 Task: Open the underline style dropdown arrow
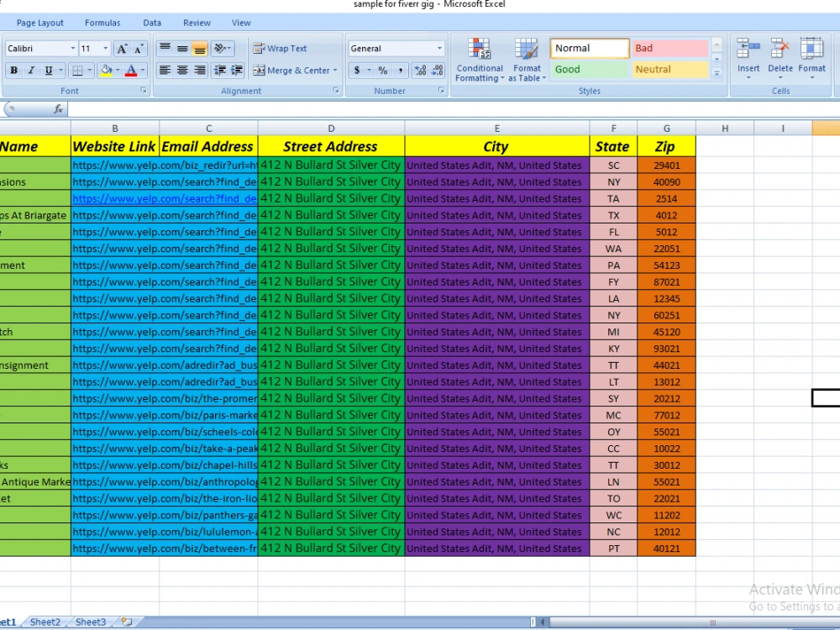(x=60, y=71)
